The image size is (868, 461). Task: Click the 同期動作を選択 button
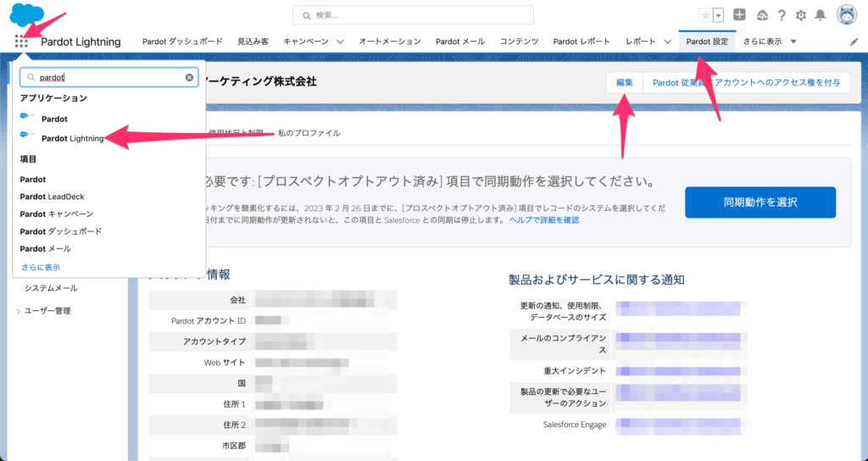(x=760, y=202)
